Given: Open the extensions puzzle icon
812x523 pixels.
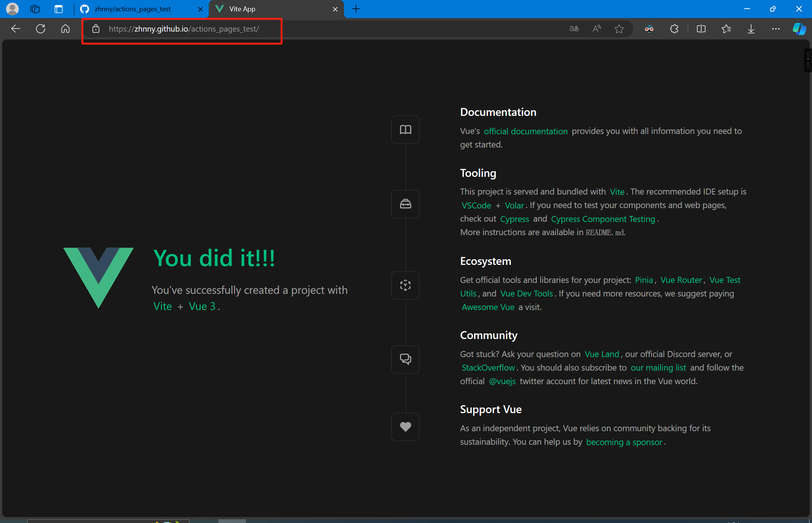Looking at the screenshot, I should click(x=674, y=29).
